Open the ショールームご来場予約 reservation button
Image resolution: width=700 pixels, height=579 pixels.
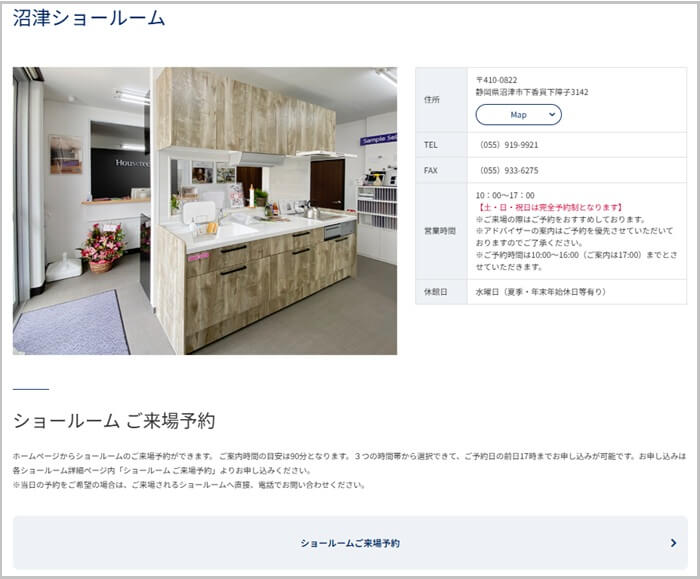(x=350, y=543)
